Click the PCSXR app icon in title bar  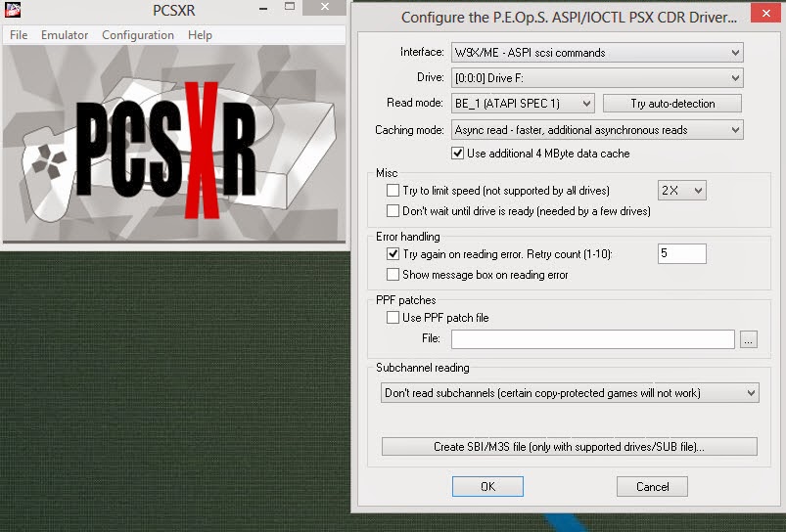(x=13, y=9)
